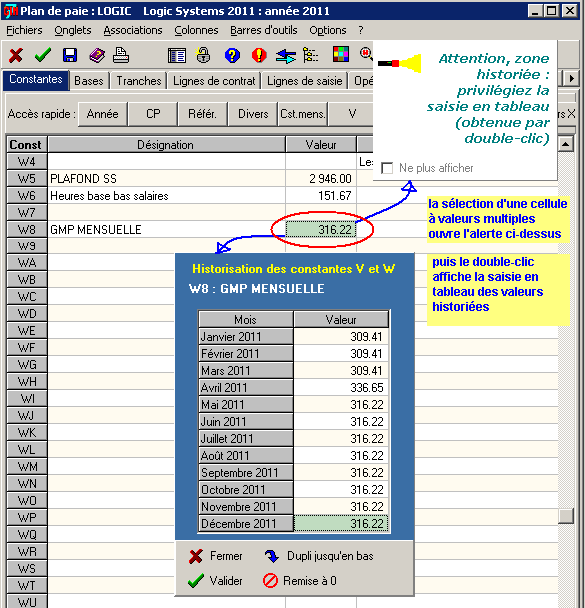Click the magnifier search icon in toolbar

(366, 54)
